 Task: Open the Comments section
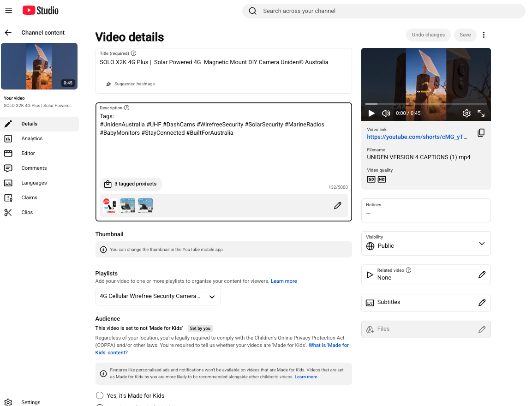click(40, 168)
